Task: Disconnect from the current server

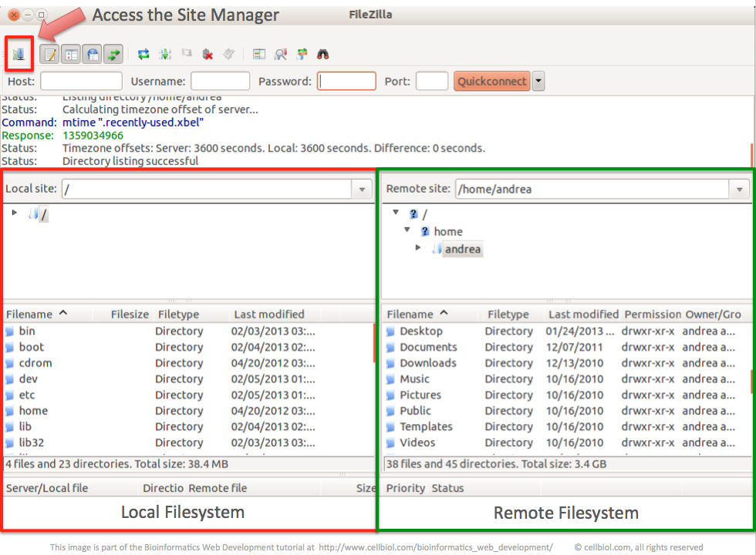Action: [208, 54]
